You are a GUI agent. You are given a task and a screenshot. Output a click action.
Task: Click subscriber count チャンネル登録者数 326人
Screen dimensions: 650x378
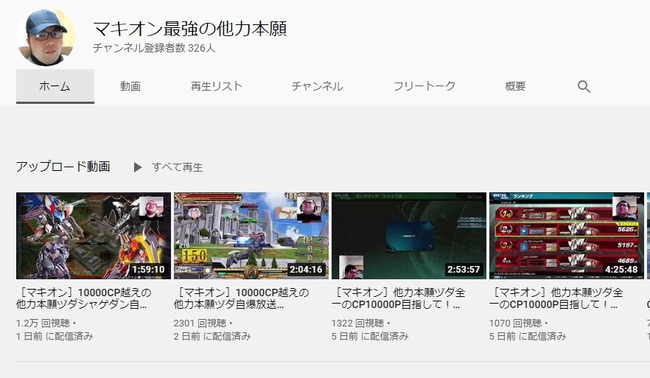tap(154, 48)
